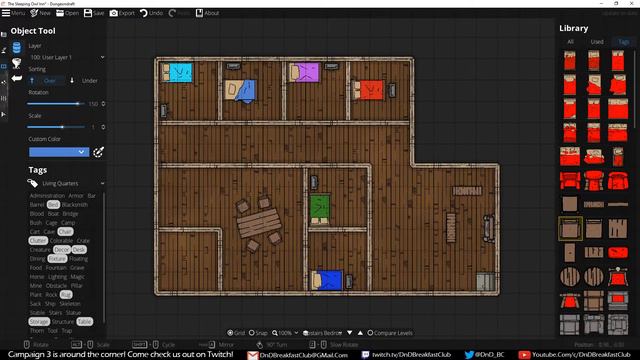This screenshot has width=640, height=360.
Task: Select the Lighting tag
Action: point(57,277)
